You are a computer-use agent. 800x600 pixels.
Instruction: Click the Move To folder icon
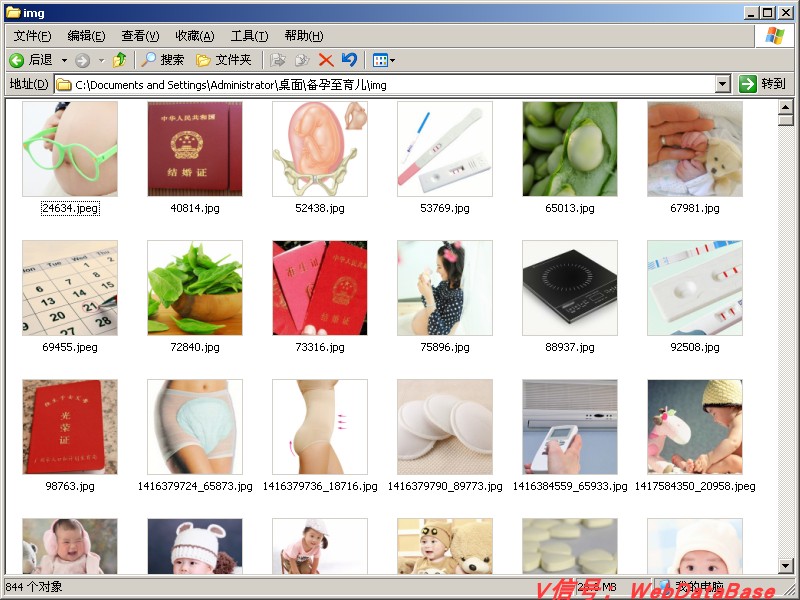(x=278, y=60)
